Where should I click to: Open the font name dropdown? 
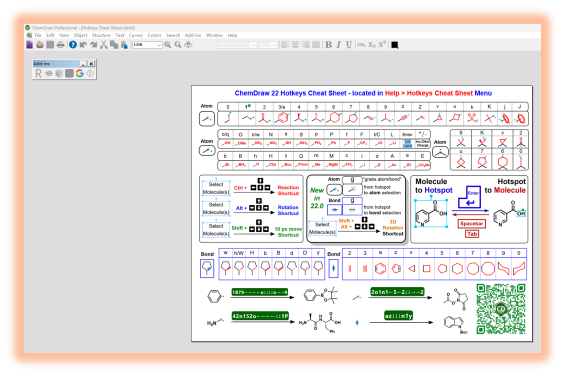(237, 45)
